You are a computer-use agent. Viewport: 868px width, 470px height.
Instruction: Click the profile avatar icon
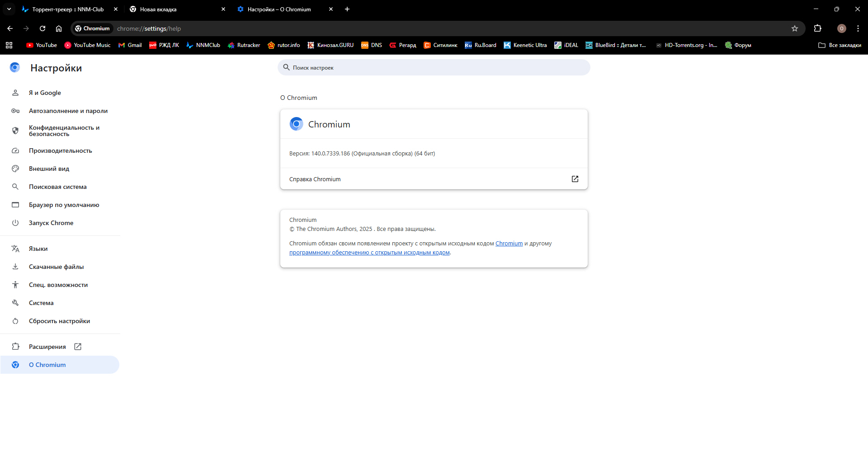[841, 28]
